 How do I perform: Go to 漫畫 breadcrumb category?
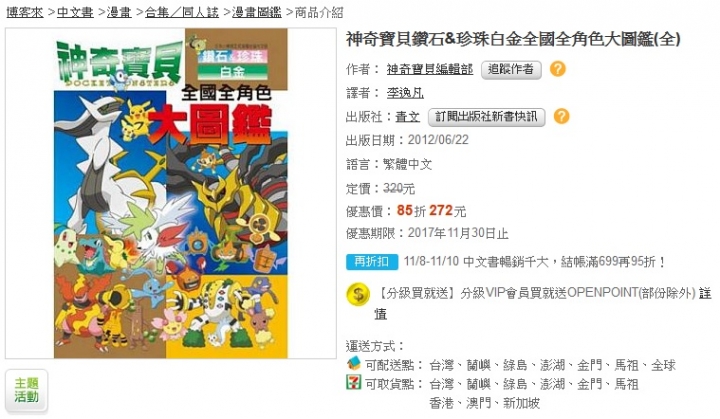click(x=119, y=12)
